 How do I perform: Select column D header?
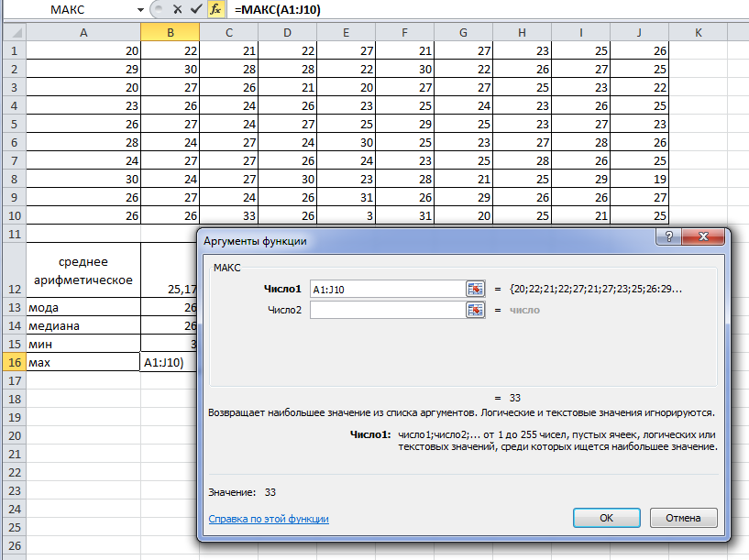tap(288, 32)
